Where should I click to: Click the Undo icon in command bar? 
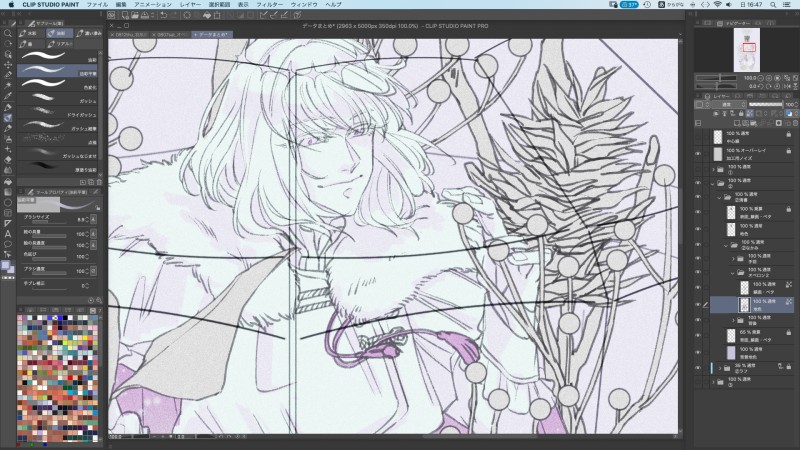click(x=164, y=15)
